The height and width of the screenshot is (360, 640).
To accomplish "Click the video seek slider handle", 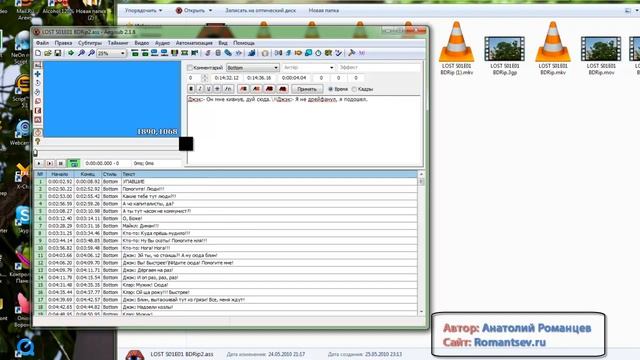I will 36,153.
